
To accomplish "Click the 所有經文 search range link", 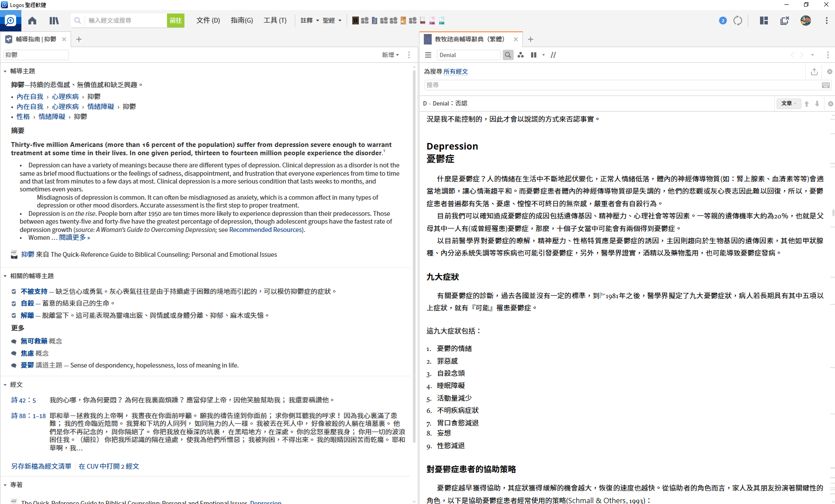I will point(456,72).
